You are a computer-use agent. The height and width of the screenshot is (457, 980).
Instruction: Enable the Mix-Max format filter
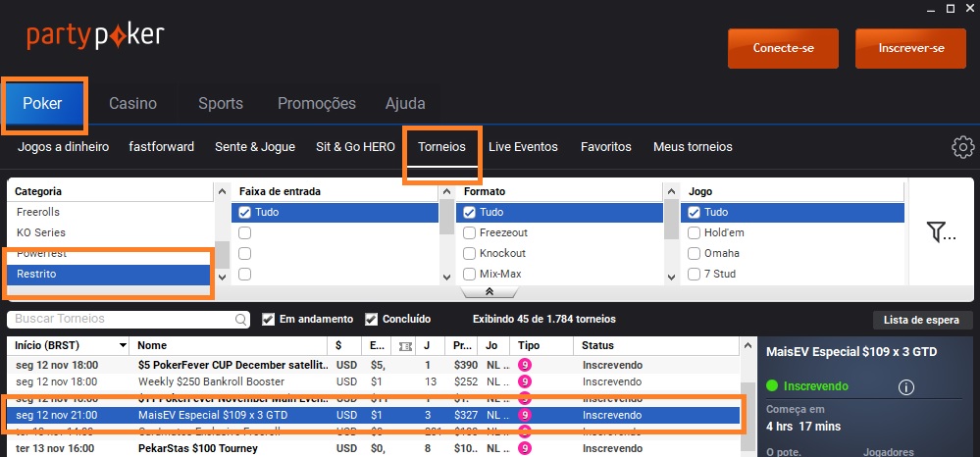[x=469, y=274]
